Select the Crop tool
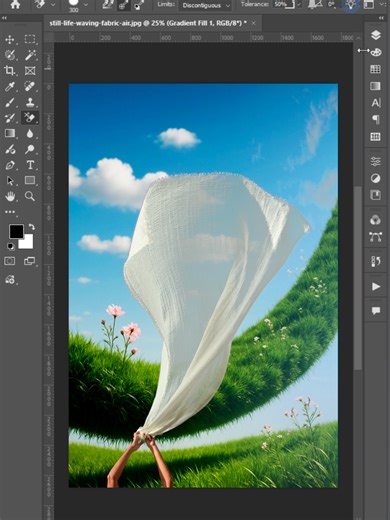This screenshot has width=390, height=520. [10, 71]
